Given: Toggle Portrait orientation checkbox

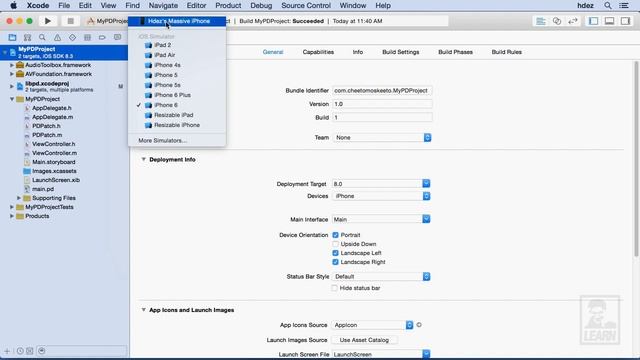Looking at the screenshot, I should (336, 235).
